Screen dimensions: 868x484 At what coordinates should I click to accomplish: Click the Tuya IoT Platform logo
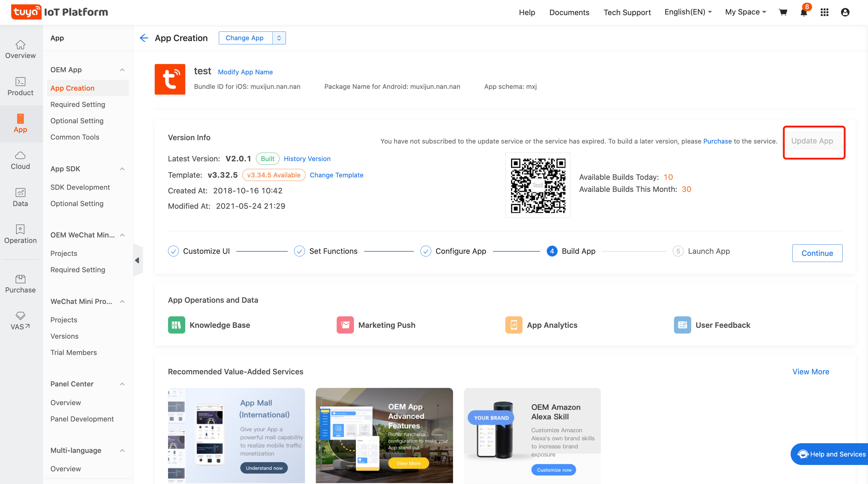[60, 12]
